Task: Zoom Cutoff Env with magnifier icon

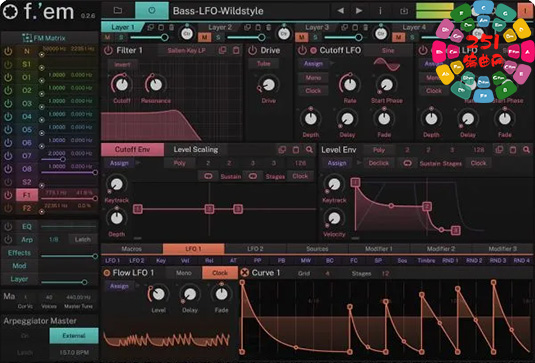Action: (x=309, y=149)
